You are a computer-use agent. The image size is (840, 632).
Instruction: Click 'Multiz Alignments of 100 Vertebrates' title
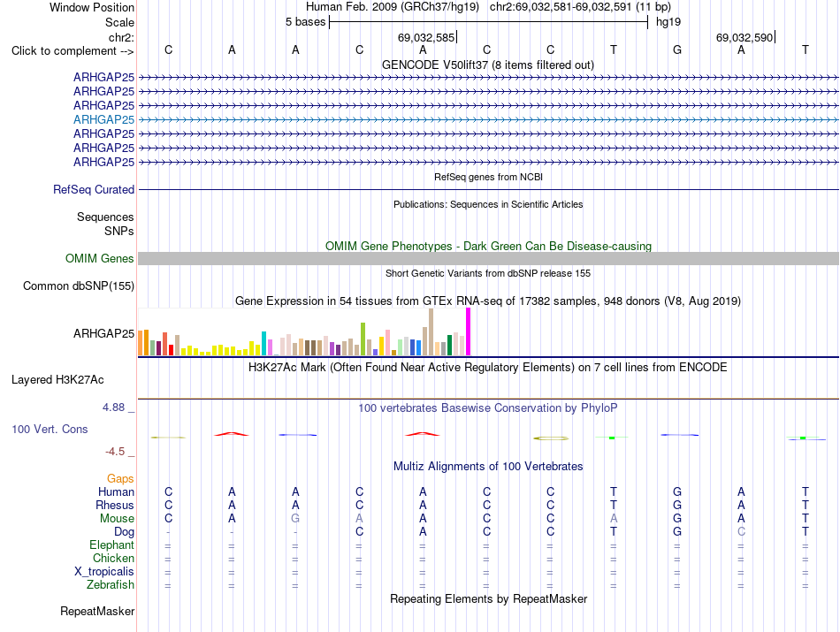(488, 467)
